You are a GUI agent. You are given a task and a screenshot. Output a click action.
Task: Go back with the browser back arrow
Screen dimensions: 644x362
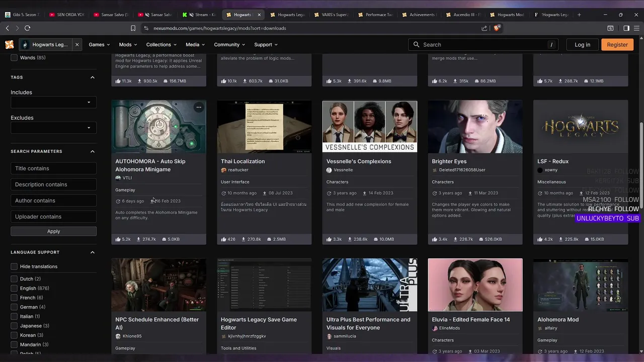click(x=8, y=28)
